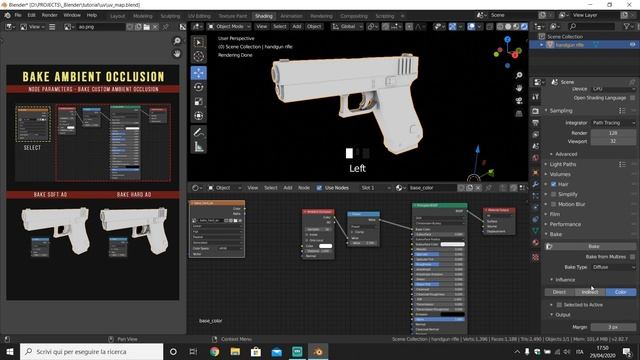
Task: Click the Render samples value field
Action: [613, 133]
